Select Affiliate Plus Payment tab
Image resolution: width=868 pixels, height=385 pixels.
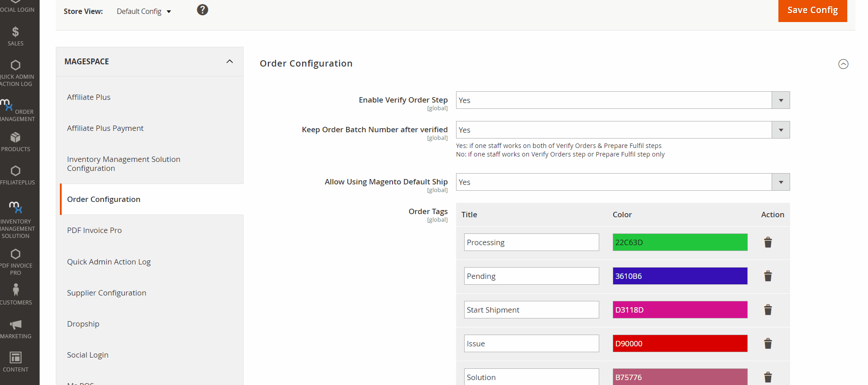tap(105, 128)
